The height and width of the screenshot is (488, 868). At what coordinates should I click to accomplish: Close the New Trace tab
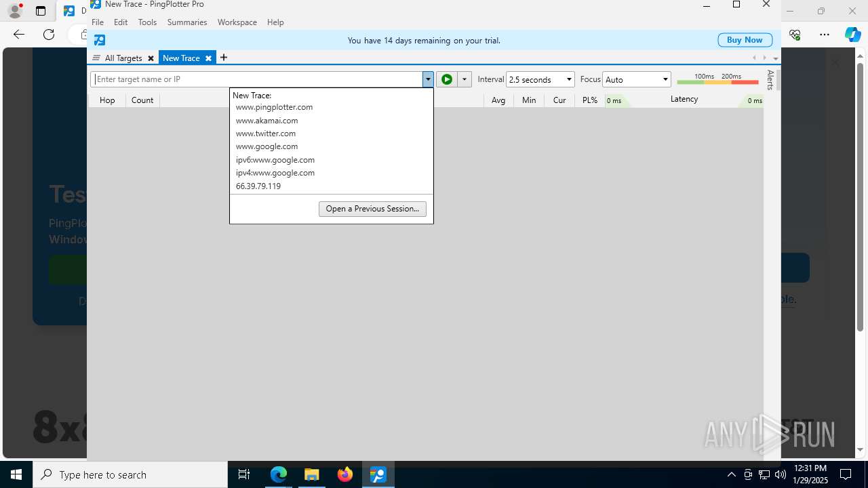click(208, 58)
